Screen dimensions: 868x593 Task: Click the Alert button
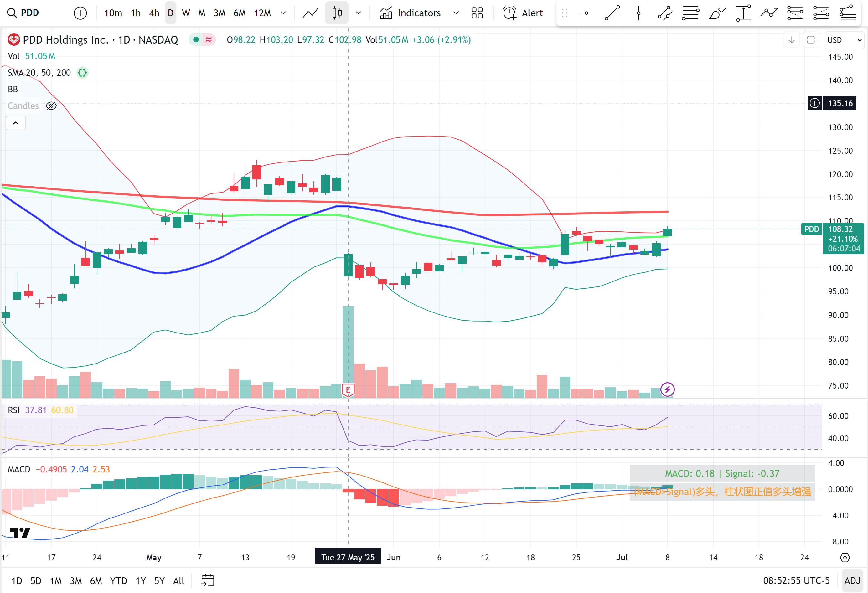523,13
